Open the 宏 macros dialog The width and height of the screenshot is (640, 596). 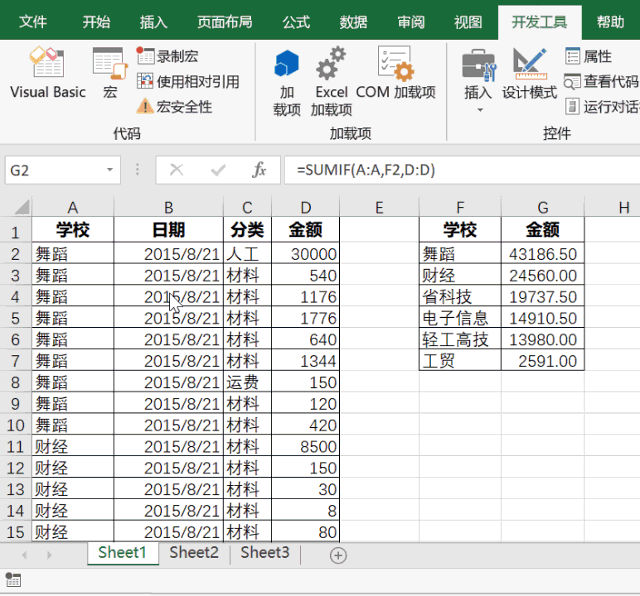(110, 73)
